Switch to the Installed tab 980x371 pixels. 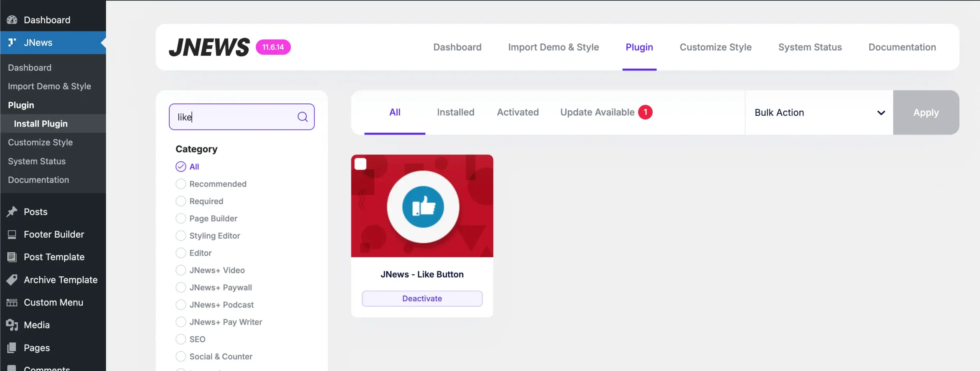pyautogui.click(x=456, y=112)
